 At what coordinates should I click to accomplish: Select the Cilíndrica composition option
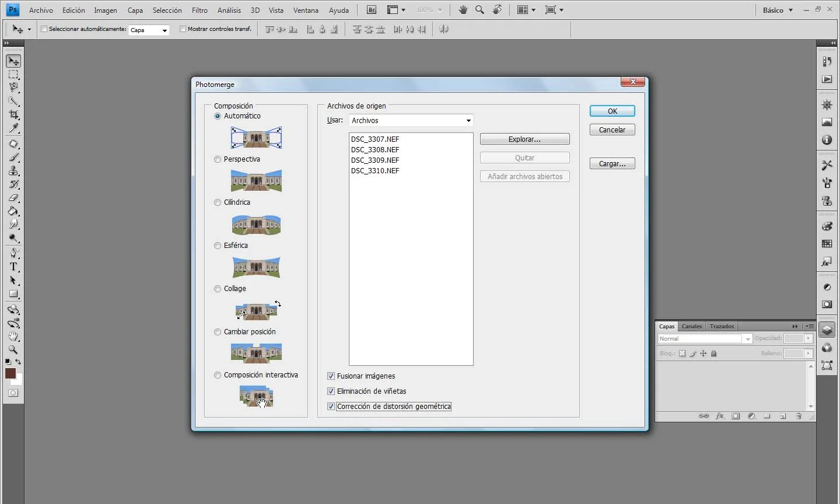(x=218, y=202)
